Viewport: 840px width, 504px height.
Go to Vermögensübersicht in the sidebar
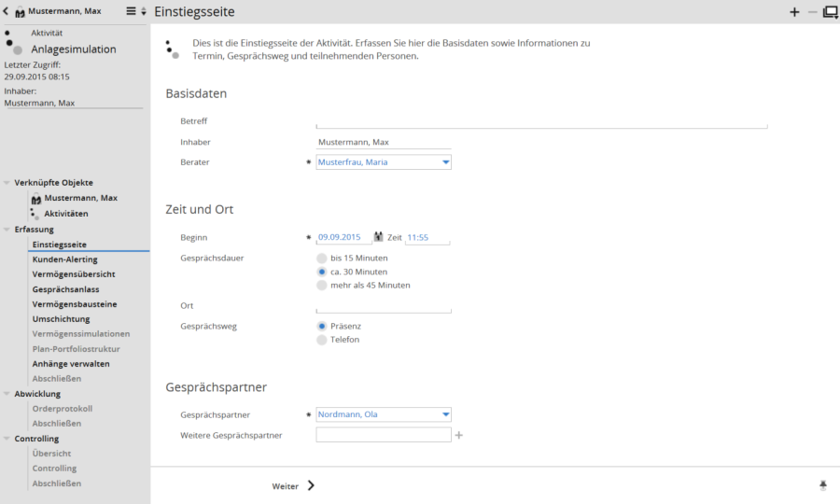point(74,274)
